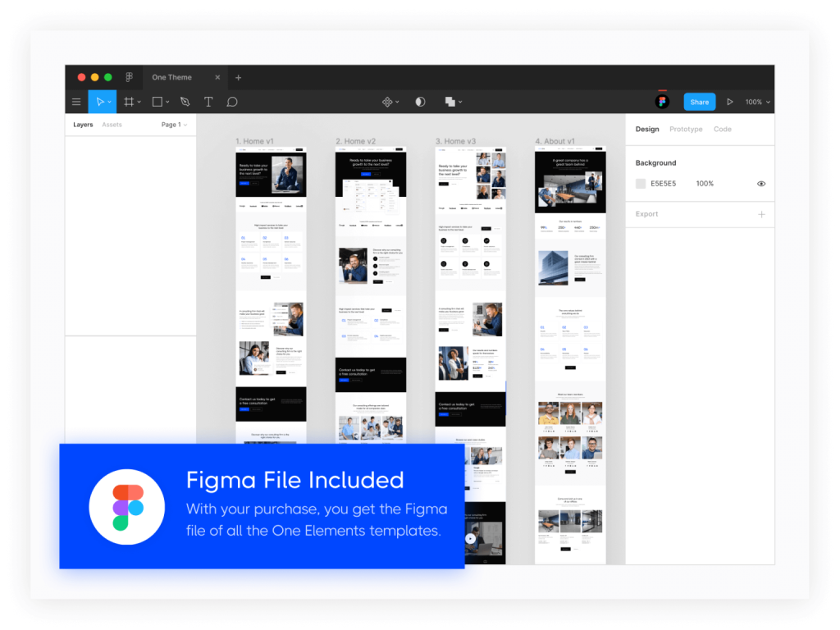840x630 pixels.
Task: Click the Export section label
Action: (646, 214)
